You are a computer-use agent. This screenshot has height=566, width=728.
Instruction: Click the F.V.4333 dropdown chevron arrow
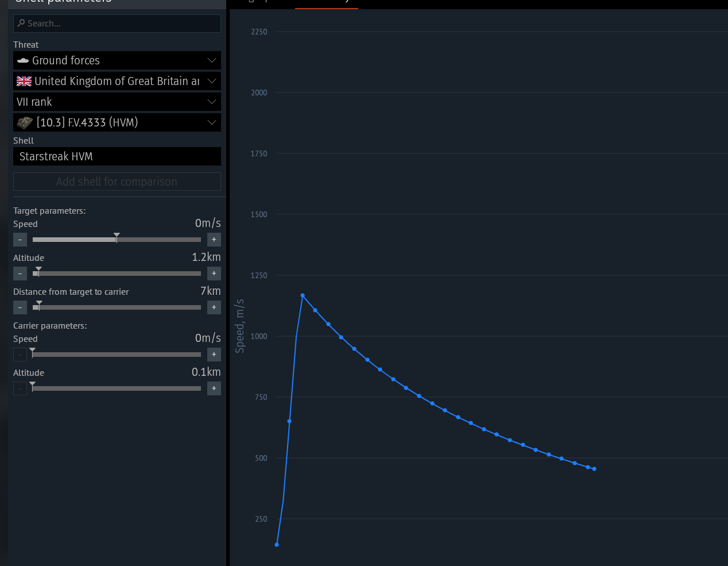click(x=212, y=122)
